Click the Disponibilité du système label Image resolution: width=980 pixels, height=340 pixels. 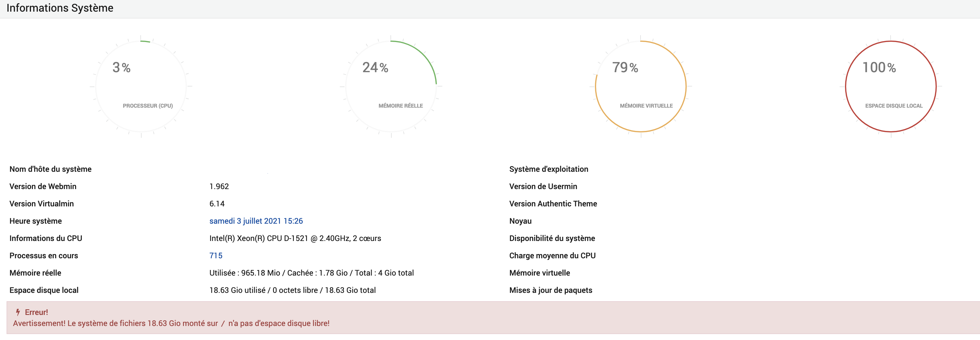coord(552,238)
